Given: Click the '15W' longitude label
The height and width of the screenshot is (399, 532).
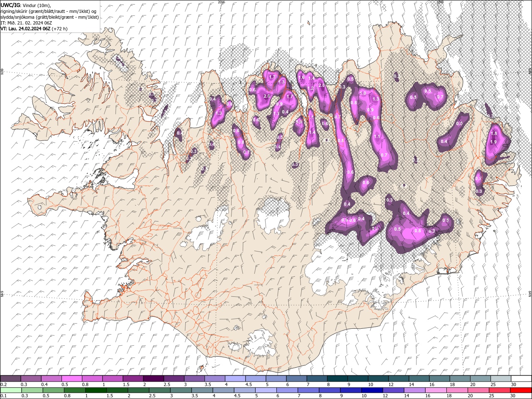Looking at the screenshot, I should pyautogui.click(x=440, y=2).
